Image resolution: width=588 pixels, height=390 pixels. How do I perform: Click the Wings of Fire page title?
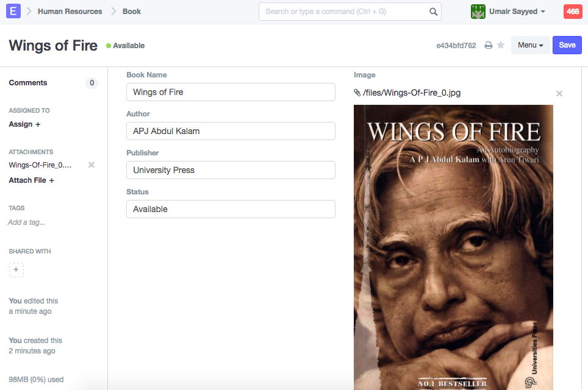tap(53, 45)
